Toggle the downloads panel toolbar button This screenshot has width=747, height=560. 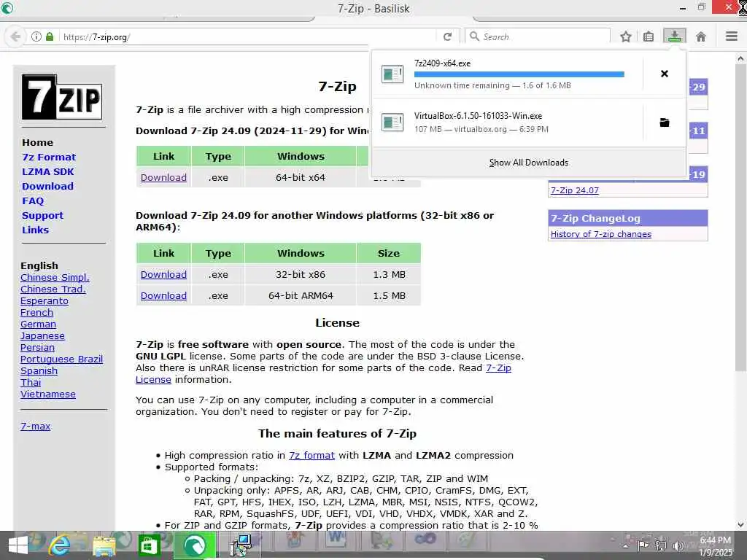pyautogui.click(x=675, y=36)
